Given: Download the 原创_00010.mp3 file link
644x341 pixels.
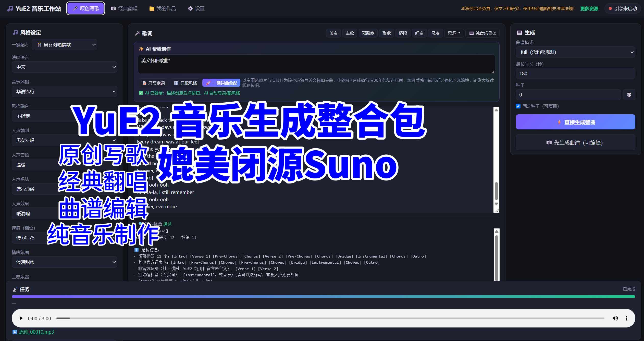Looking at the screenshot, I should [x=33, y=332].
